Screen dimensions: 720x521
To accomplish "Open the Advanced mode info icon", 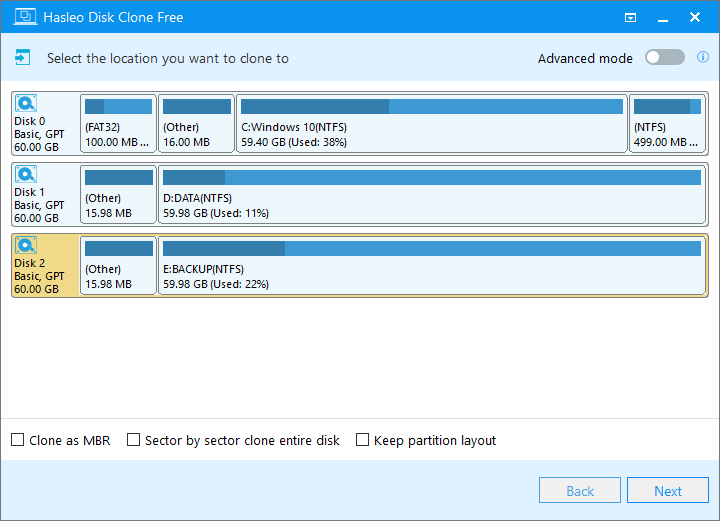I will click(x=703, y=57).
